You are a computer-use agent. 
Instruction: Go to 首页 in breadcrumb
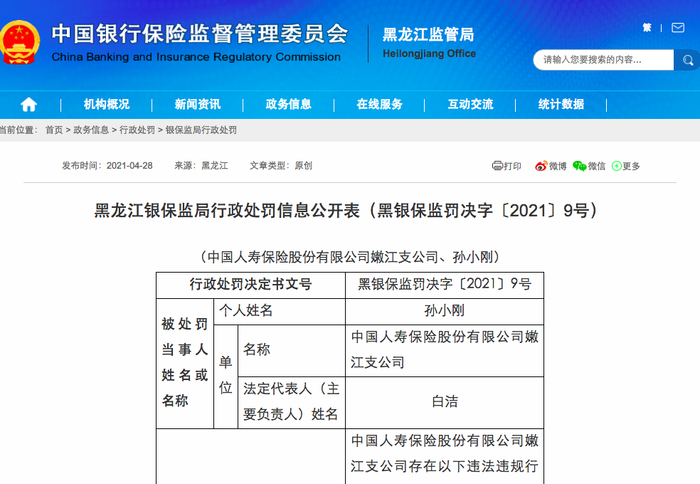[54, 130]
